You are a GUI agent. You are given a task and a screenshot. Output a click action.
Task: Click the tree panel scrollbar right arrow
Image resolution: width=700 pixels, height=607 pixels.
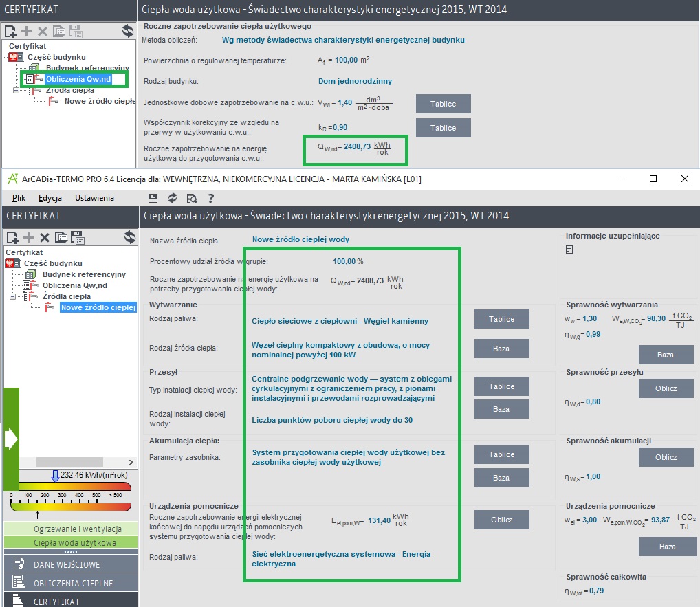point(132,462)
